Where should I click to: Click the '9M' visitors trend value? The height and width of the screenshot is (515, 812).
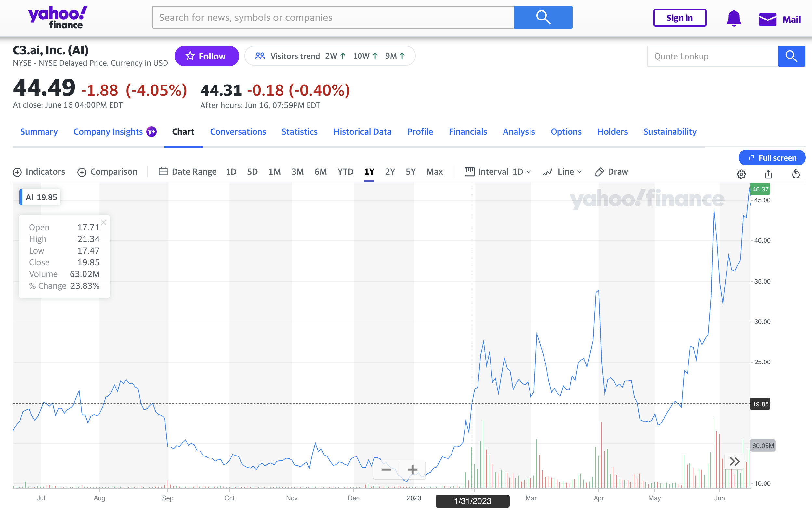click(395, 56)
